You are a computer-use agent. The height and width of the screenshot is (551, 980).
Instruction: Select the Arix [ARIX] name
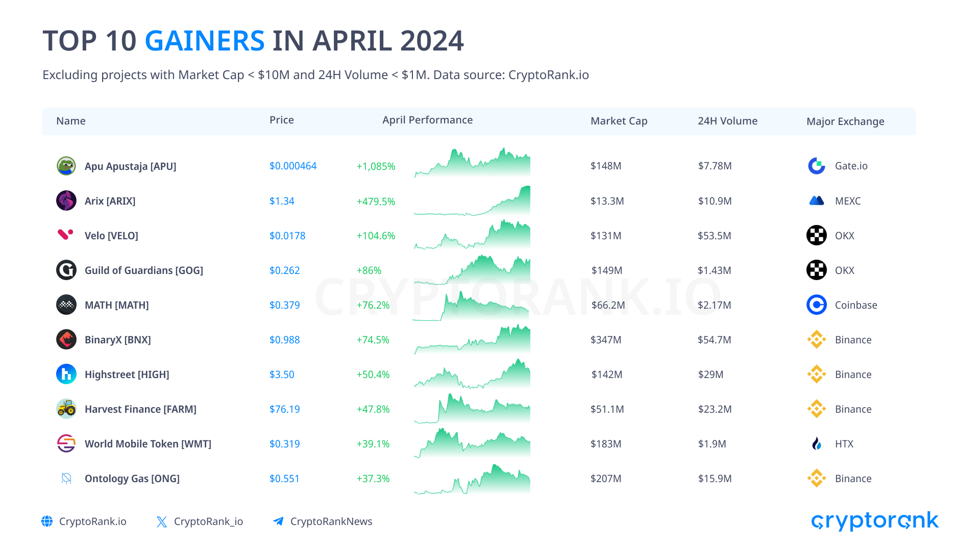pos(110,201)
